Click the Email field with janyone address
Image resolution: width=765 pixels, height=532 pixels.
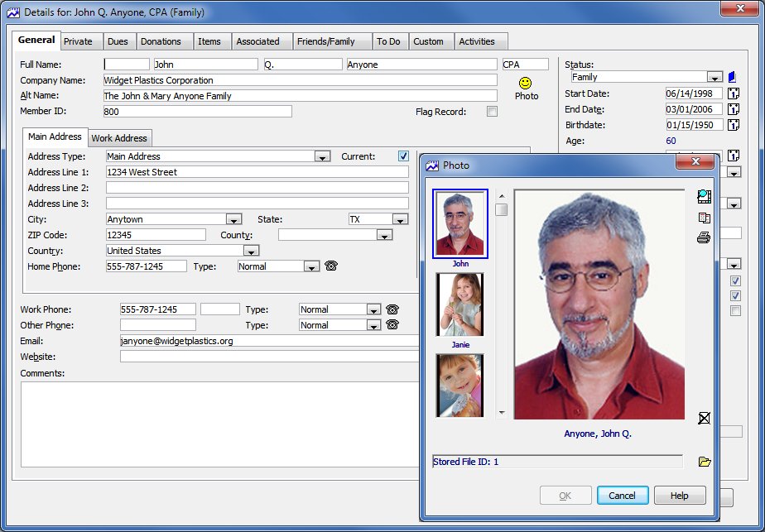[x=270, y=341]
